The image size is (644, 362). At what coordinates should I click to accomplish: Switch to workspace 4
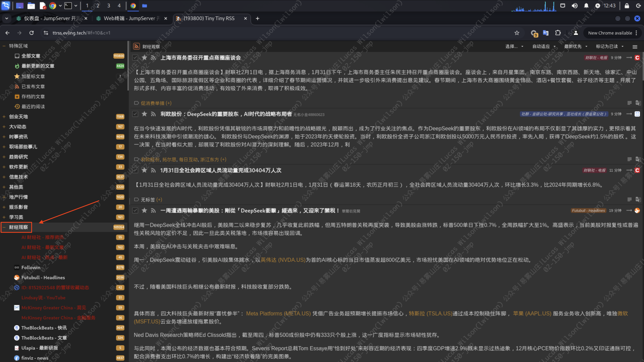pos(119,6)
